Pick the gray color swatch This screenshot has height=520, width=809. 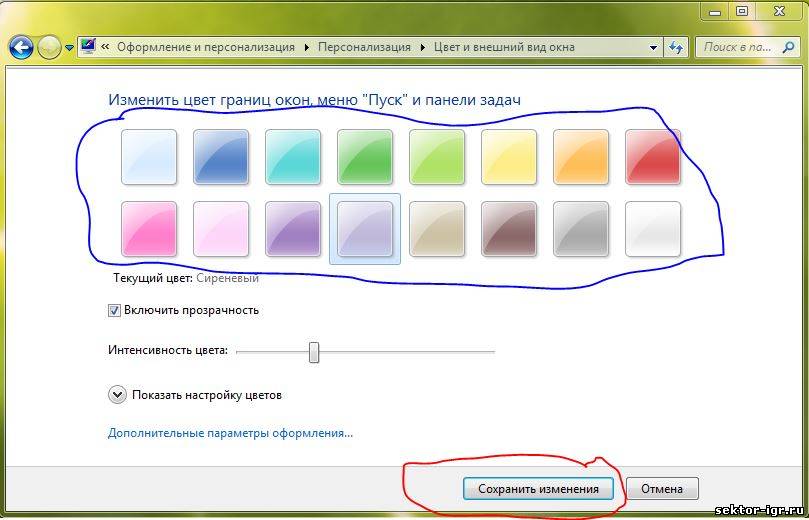click(x=581, y=229)
